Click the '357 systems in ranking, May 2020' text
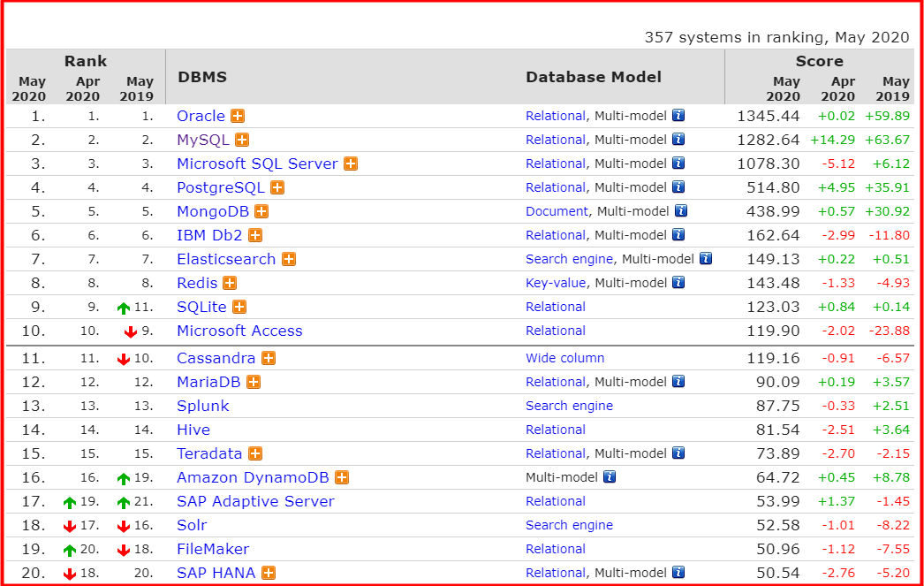This screenshot has width=924, height=586. point(776,38)
